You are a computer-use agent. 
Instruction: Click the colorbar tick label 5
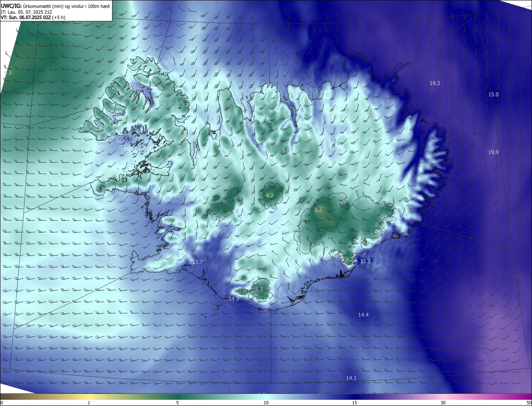[177, 403]
